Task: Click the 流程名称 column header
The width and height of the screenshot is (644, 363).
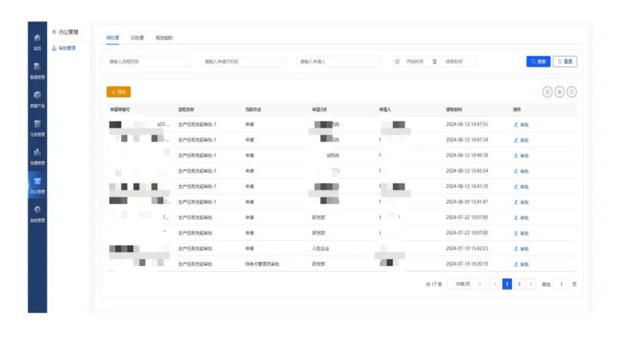Action: [x=186, y=110]
